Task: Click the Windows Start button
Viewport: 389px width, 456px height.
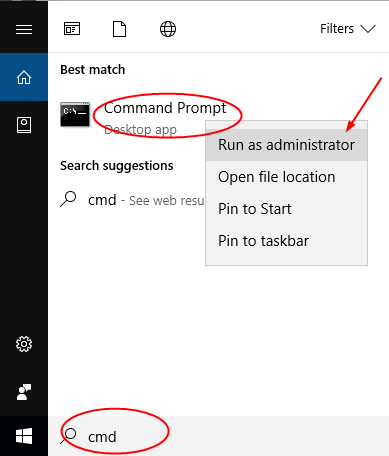Action: (24, 436)
